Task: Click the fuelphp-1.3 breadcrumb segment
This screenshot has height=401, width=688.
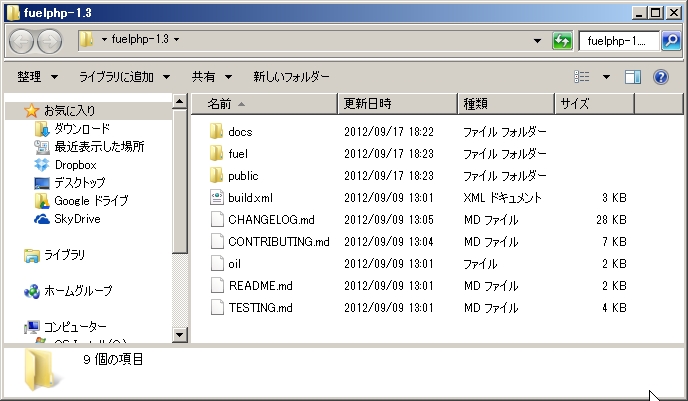Action: [x=140, y=39]
